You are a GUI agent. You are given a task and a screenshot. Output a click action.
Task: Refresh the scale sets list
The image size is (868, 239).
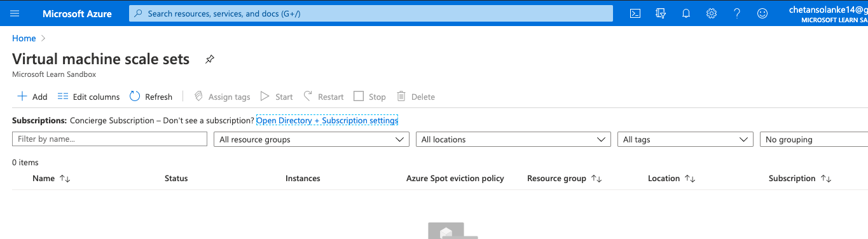tap(151, 97)
